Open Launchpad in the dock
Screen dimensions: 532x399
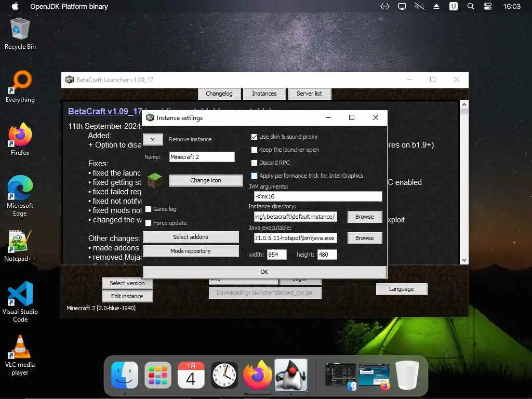[158, 375]
